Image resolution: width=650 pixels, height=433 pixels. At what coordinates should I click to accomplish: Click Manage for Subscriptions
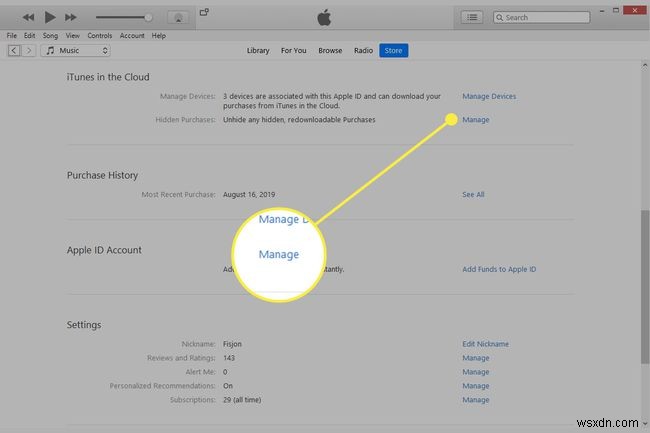click(x=475, y=400)
